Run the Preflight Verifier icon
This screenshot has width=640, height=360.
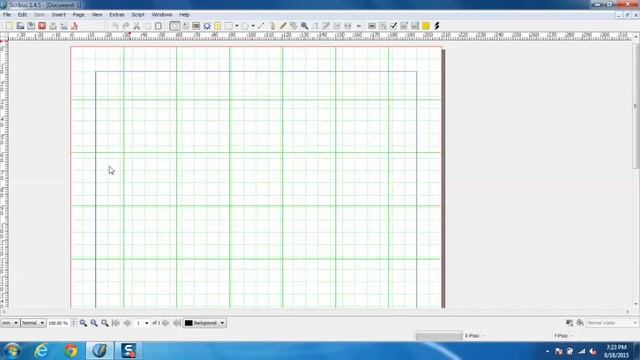[x=64, y=26]
